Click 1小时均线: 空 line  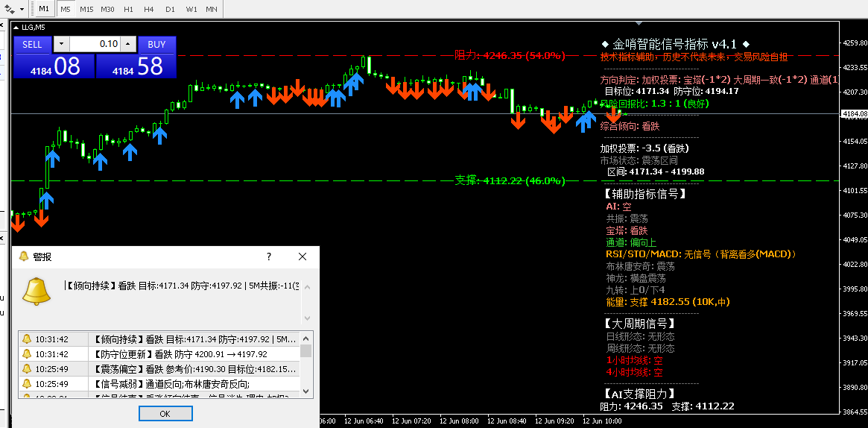click(635, 360)
